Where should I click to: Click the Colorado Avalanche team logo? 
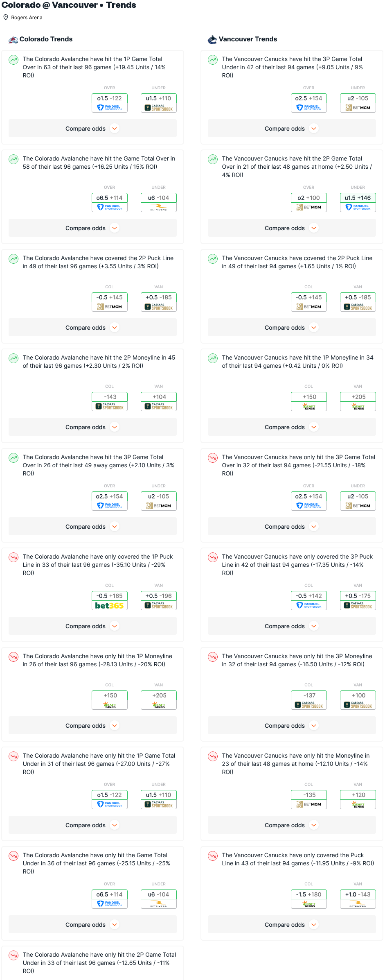tap(13, 39)
